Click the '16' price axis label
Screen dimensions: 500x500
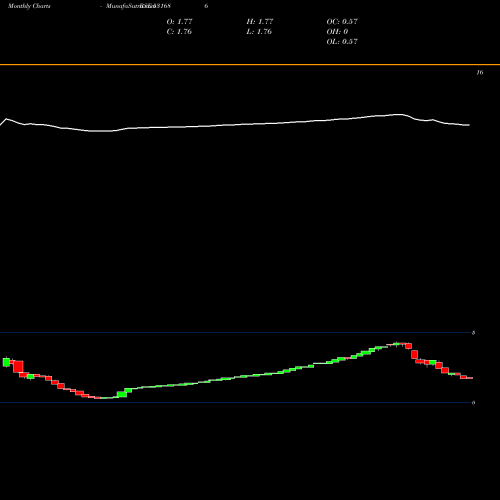point(480,72)
